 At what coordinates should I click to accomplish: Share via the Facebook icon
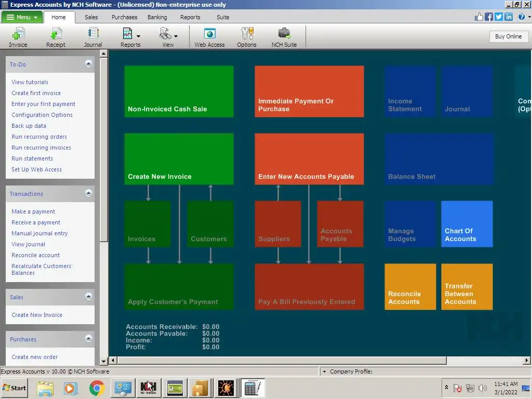pos(488,17)
